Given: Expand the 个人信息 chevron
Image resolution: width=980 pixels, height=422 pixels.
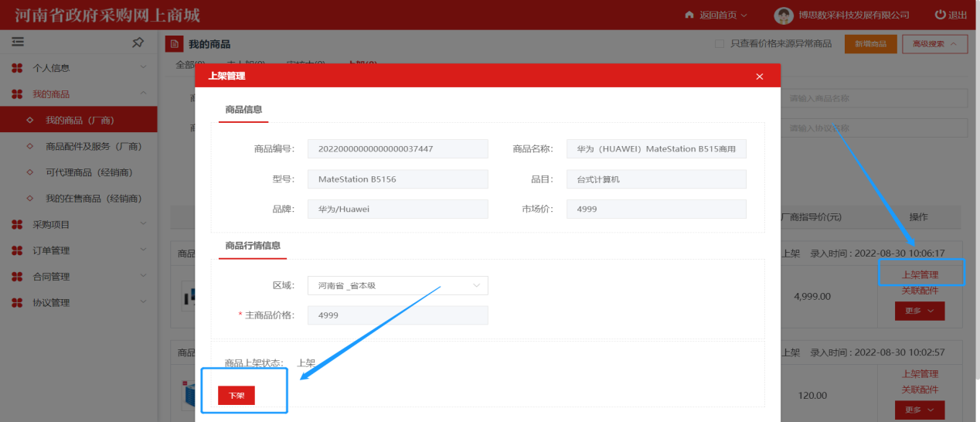Looking at the screenshot, I should (x=143, y=68).
